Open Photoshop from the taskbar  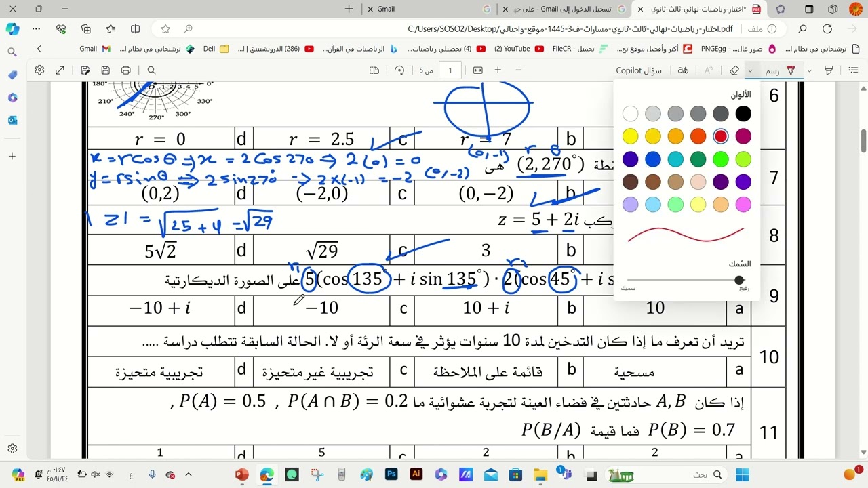point(391,474)
